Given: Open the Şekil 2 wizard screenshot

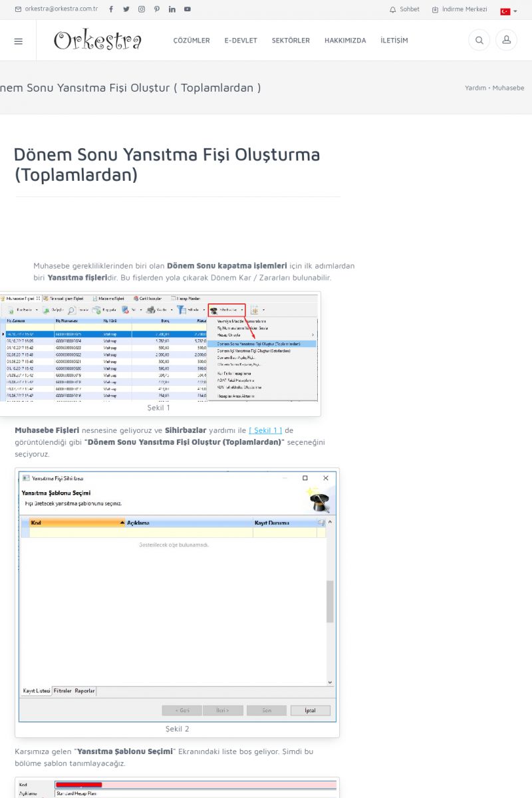Looking at the screenshot, I should click(x=177, y=597).
